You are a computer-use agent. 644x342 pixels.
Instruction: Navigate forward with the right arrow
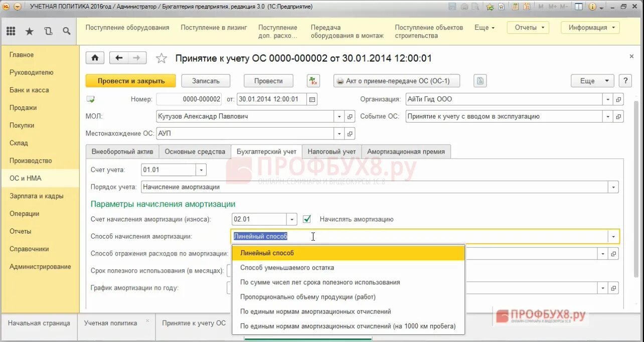pos(137,58)
